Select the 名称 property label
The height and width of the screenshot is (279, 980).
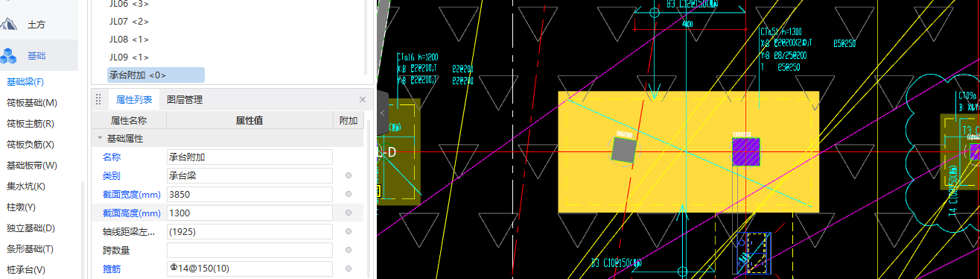click(112, 157)
